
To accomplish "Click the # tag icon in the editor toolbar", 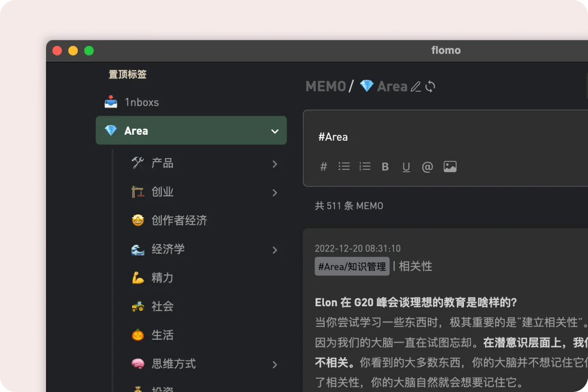I will tap(323, 167).
